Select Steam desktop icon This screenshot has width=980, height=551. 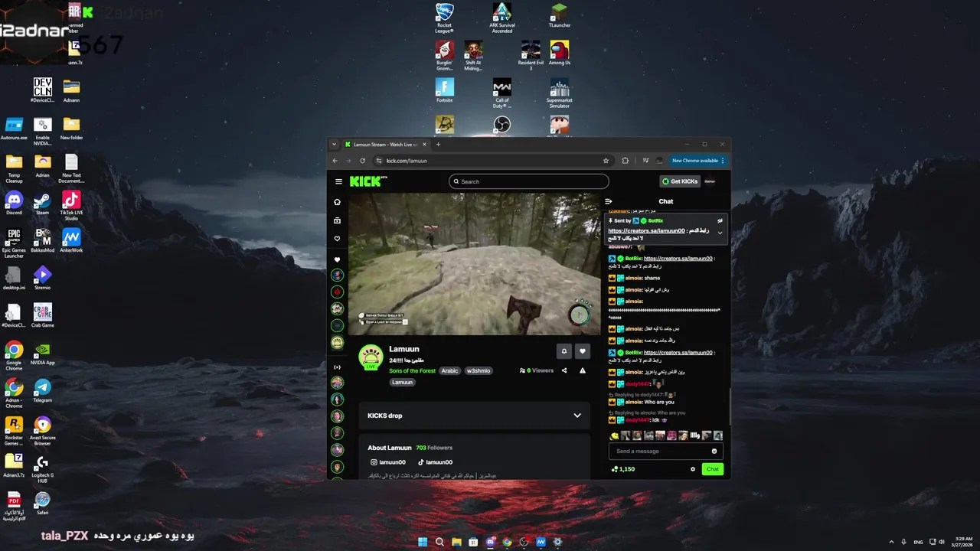coord(42,204)
